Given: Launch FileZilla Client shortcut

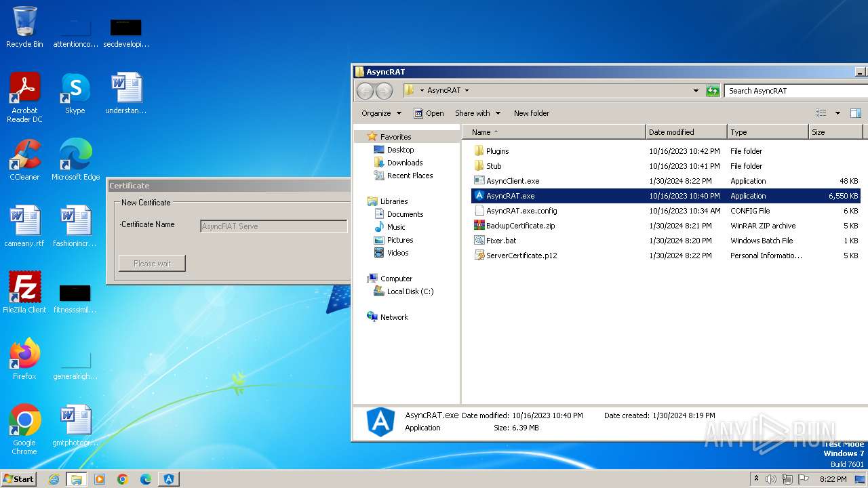Looking at the screenshot, I should 24,292.
